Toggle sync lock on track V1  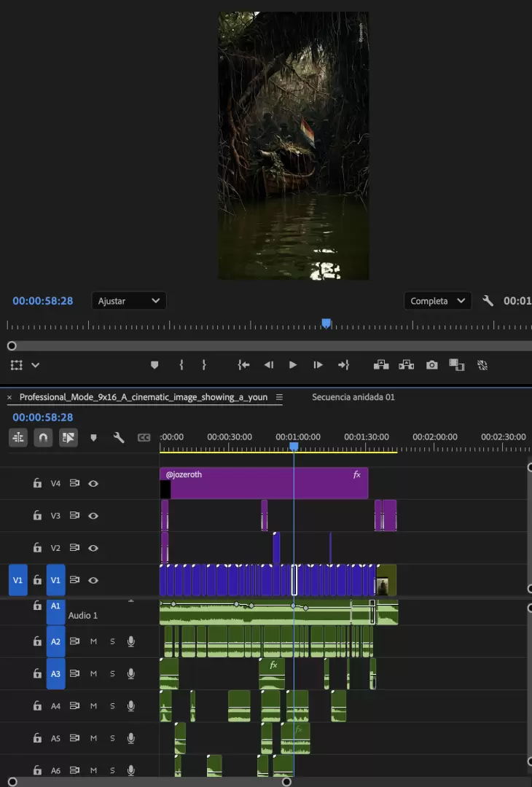click(74, 580)
